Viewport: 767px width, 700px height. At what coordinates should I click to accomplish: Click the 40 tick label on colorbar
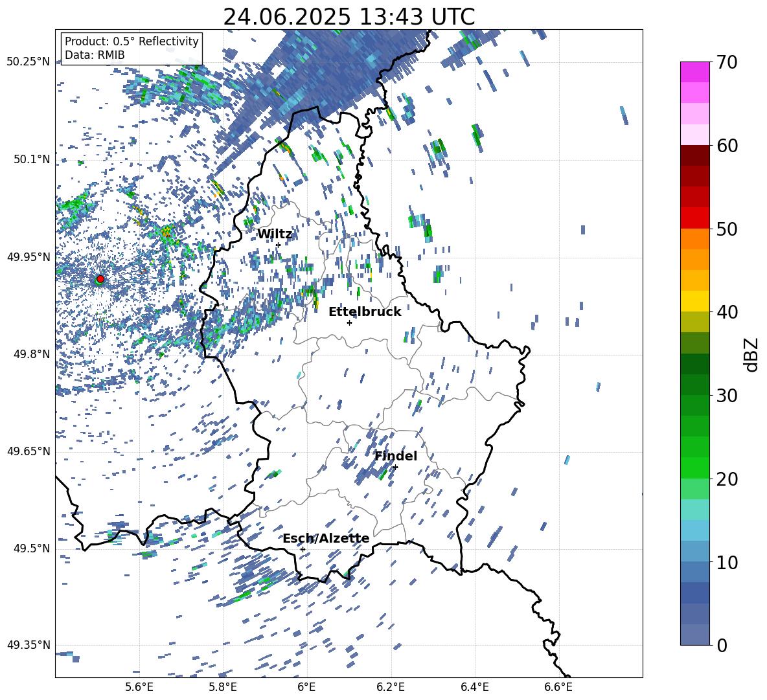pos(727,312)
